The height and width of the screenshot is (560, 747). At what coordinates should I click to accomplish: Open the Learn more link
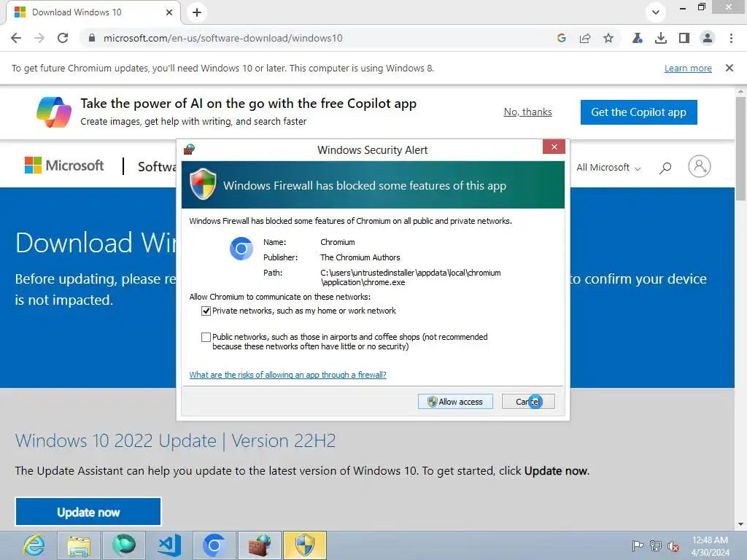[688, 68]
